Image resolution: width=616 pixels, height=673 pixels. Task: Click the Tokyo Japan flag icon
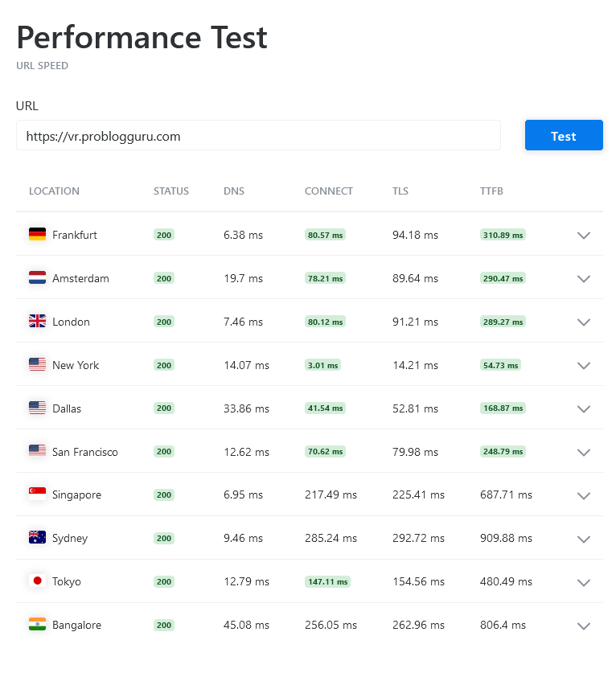pyautogui.click(x=37, y=581)
